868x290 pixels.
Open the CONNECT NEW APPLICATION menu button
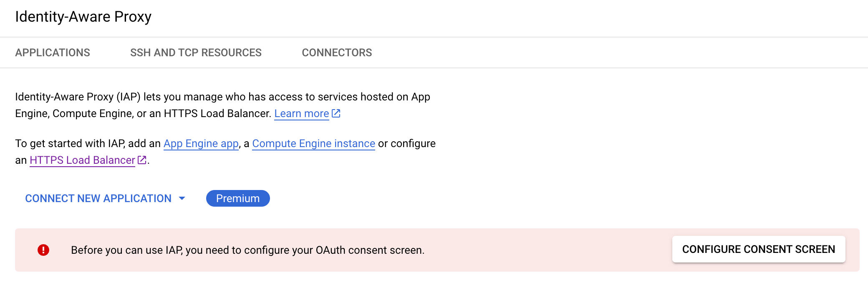point(98,198)
